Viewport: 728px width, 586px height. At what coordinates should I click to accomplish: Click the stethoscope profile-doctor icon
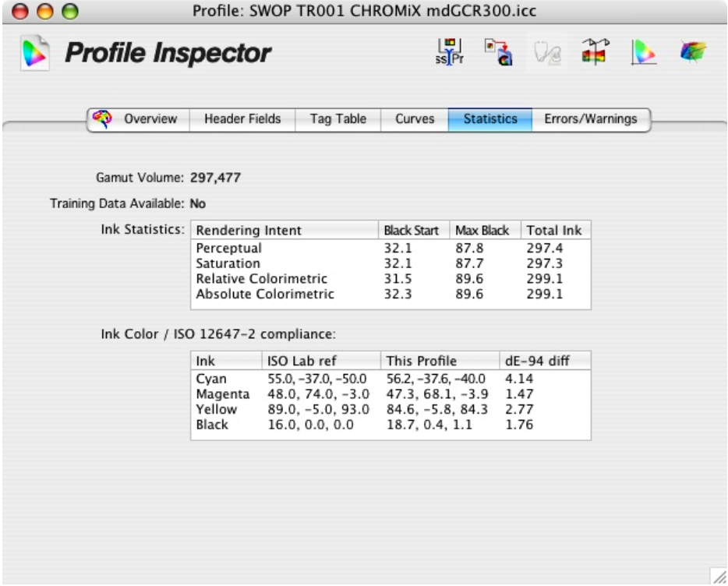pyautogui.click(x=546, y=52)
